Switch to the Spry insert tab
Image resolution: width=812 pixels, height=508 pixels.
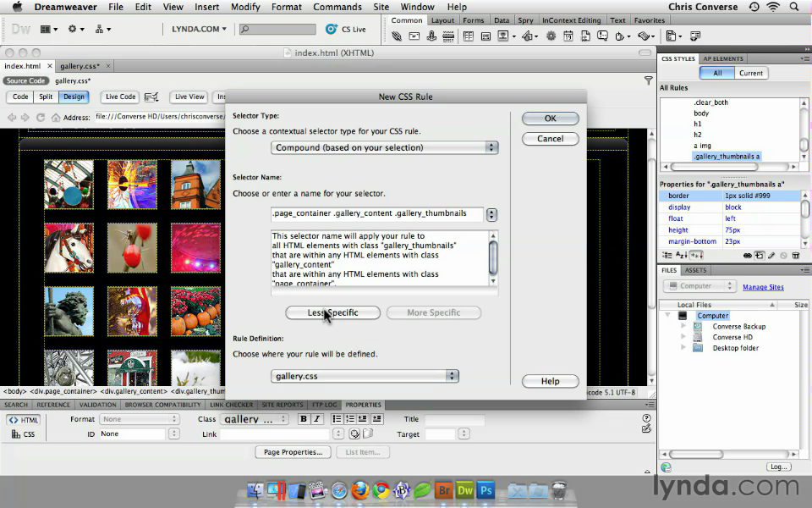(525, 20)
